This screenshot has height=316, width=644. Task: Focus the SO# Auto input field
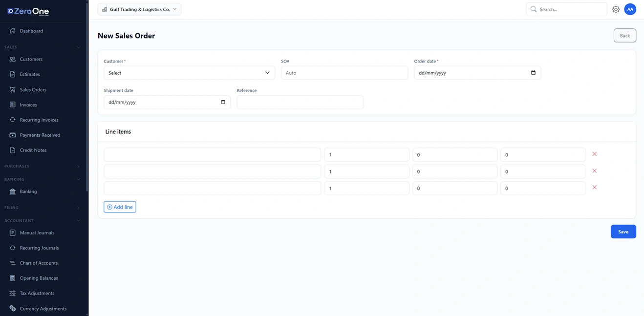point(344,73)
